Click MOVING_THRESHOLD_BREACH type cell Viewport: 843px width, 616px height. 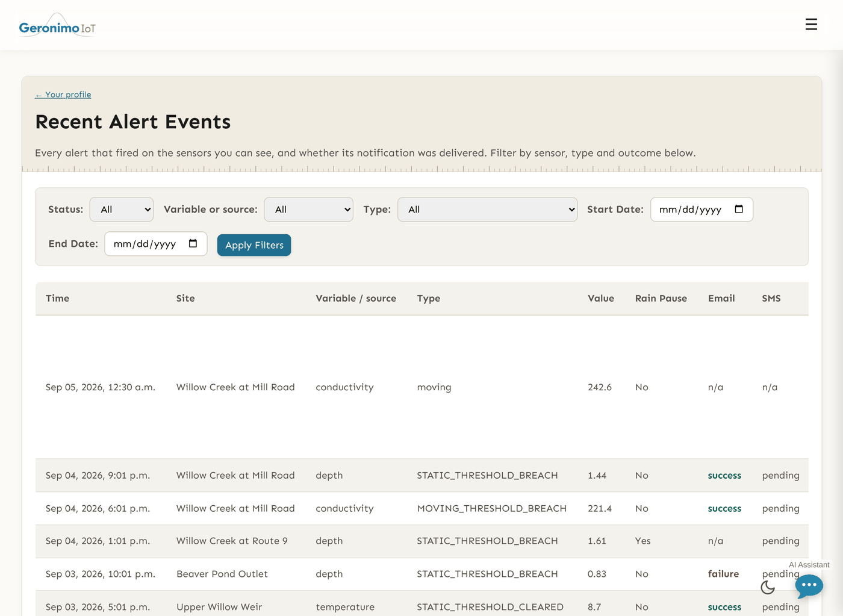point(491,508)
